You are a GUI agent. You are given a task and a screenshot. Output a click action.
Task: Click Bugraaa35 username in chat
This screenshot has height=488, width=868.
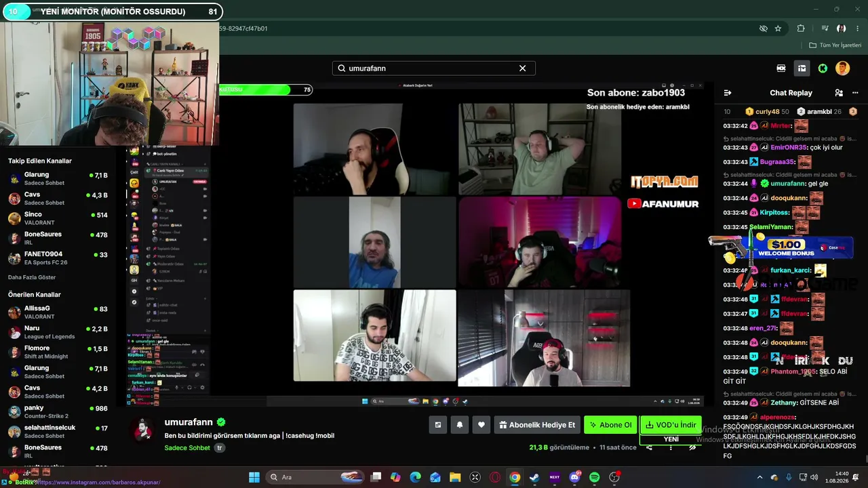[x=777, y=162]
